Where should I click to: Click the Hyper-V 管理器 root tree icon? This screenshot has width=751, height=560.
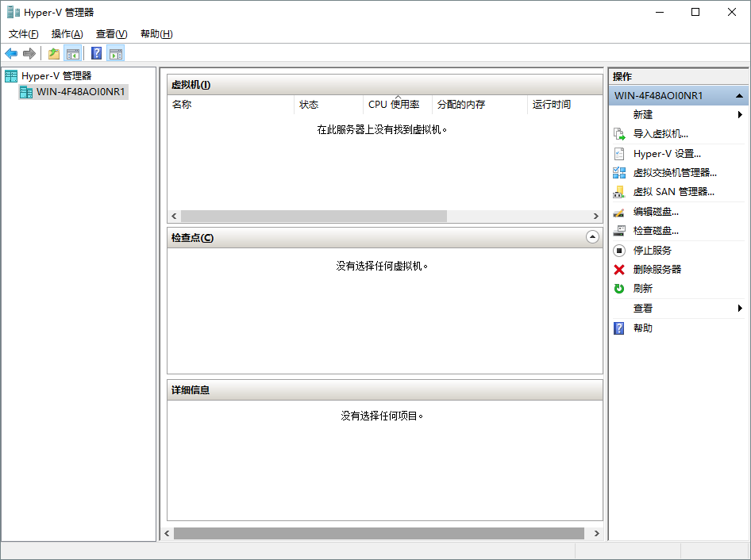click(11, 76)
